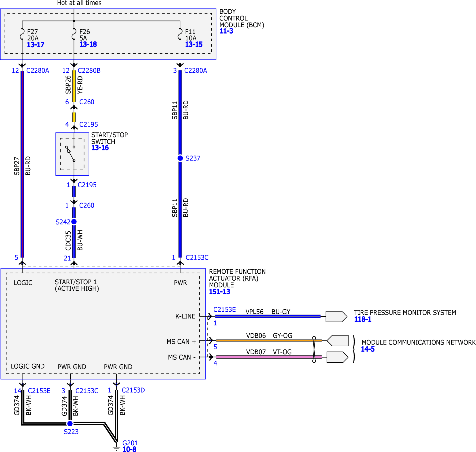The image size is (476, 452).
Task: Select connector label C2280B
Action: pyautogui.click(x=89, y=71)
